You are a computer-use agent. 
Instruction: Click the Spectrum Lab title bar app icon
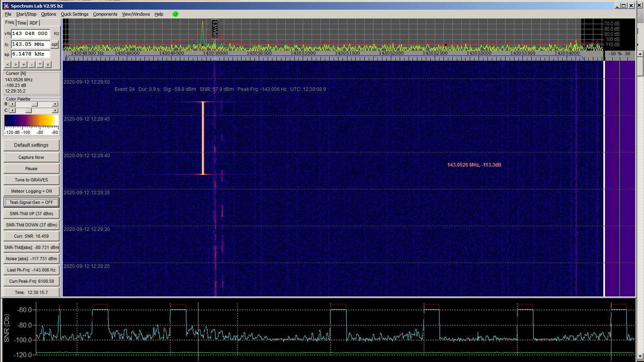(x=6, y=6)
